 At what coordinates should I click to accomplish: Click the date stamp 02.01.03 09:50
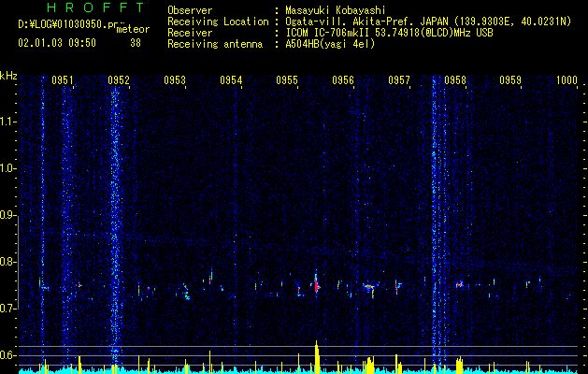click(x=57, y=43)
